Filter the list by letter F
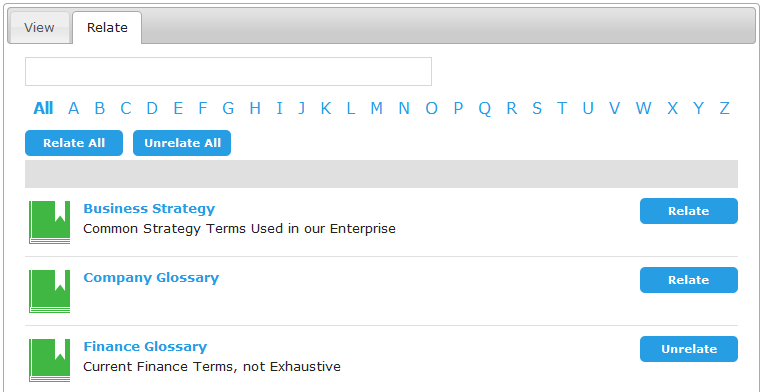 (x=203, y=108)
